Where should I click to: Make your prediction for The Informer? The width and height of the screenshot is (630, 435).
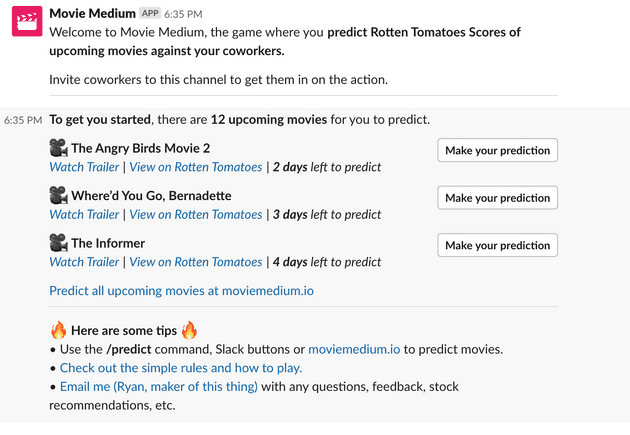[x=497, y=245]
